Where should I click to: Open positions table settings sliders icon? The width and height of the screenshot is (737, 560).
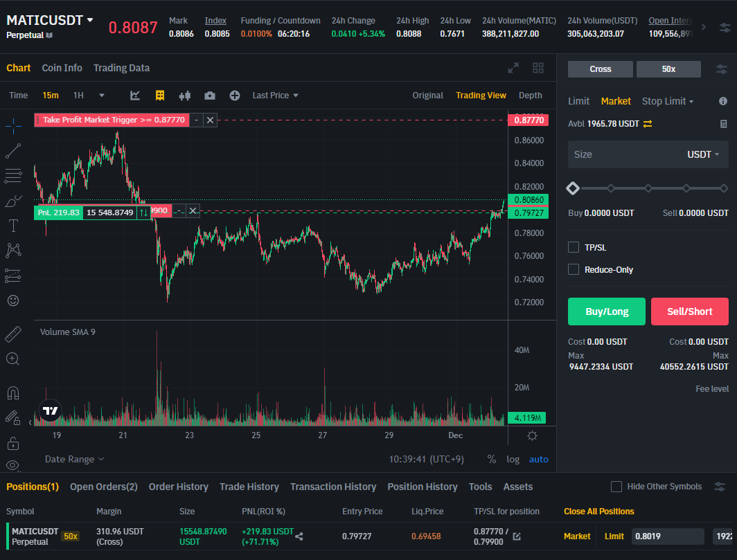pyautogui.click(x=720, y=487)
